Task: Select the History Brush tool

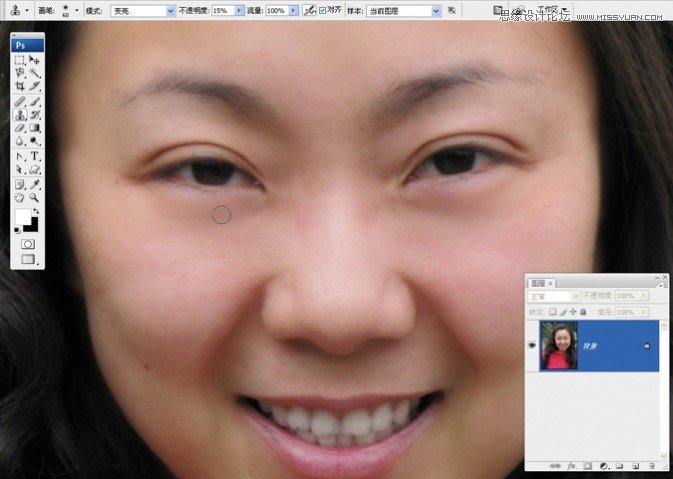Action: 34,115
